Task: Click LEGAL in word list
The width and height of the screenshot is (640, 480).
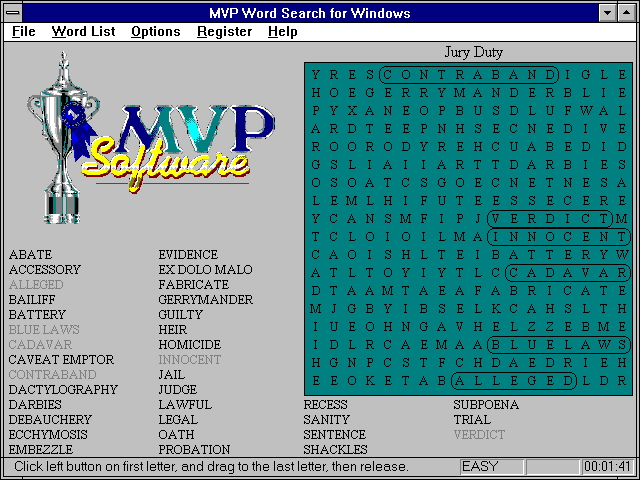Action: (178, 420)
